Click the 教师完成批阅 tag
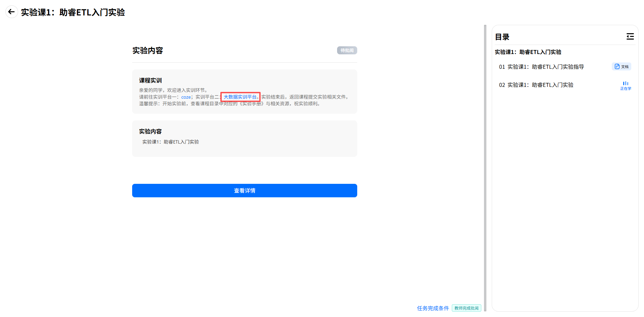This screenshot has width=644, height=317. (467, 308)
